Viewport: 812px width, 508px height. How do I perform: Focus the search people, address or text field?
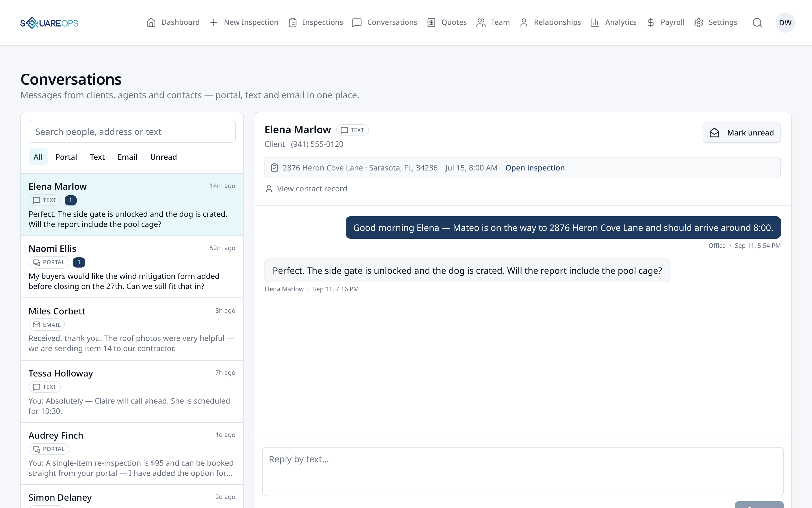click(132, 131)
